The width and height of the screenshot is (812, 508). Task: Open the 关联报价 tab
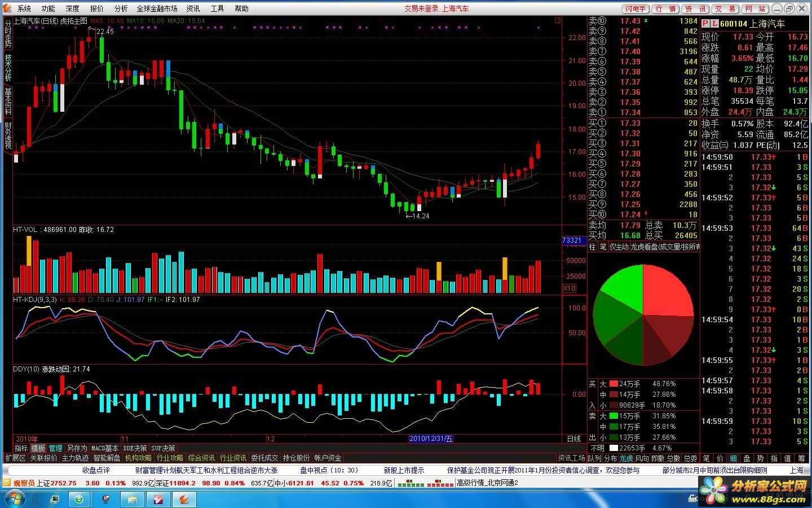tap(43, 458)
